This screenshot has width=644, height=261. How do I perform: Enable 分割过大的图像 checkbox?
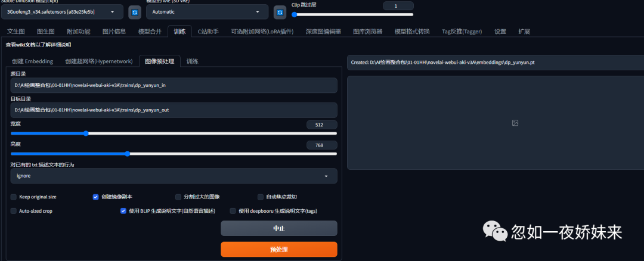(178, 197)
